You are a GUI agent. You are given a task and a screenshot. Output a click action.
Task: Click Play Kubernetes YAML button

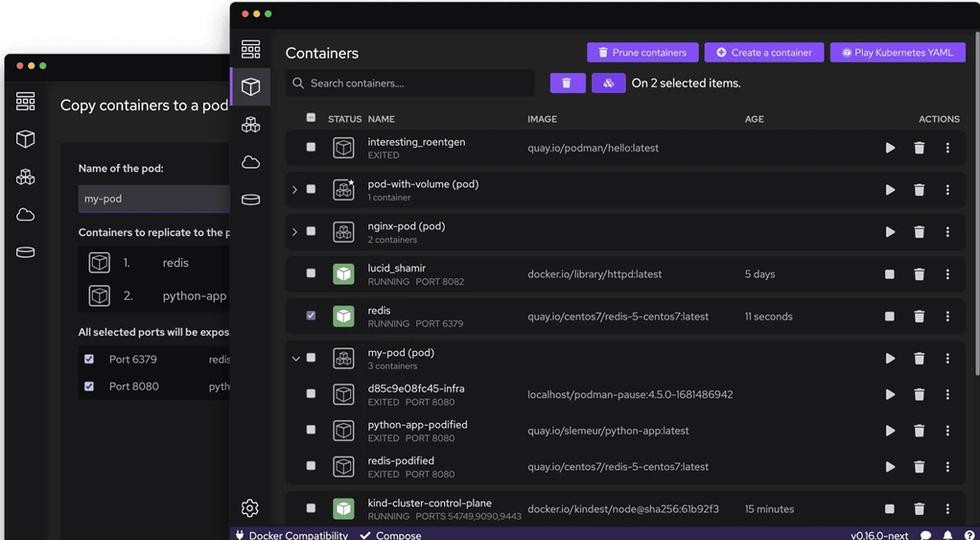pyautogui.click(x=897, y=52)
